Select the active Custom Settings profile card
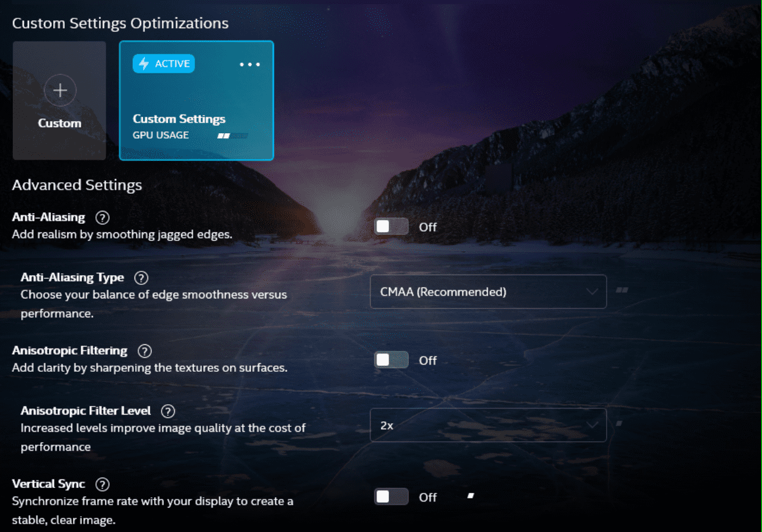 click(x=196, y=100)
